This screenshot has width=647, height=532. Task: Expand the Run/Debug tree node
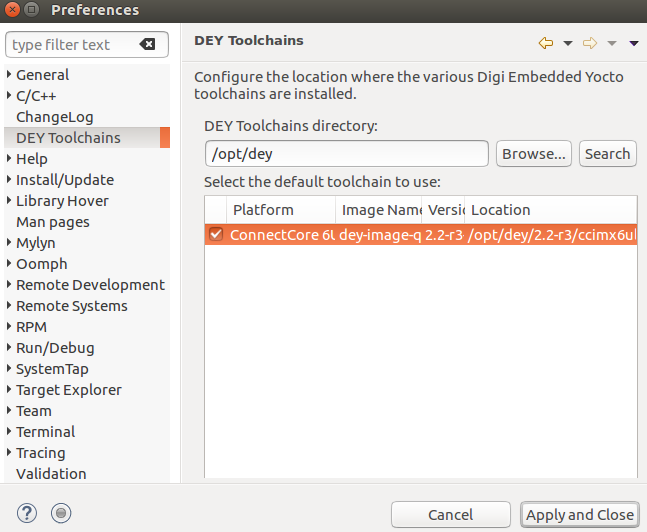(9, 348)
